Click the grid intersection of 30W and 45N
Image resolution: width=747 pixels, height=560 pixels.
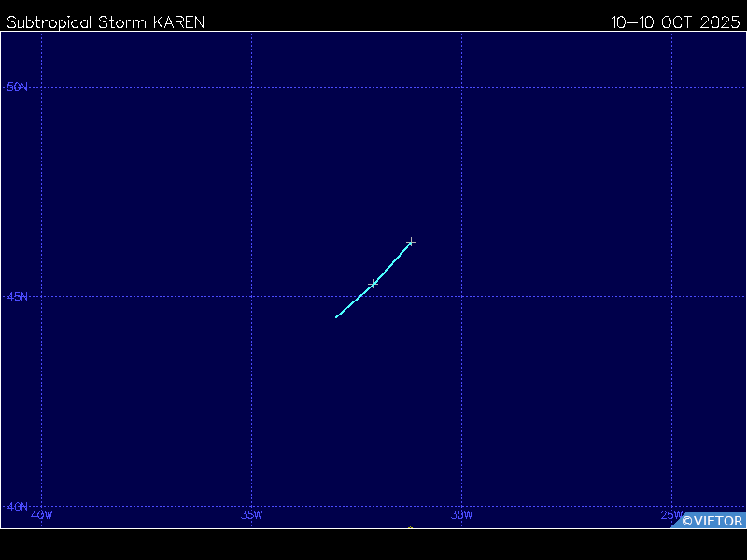461,297
